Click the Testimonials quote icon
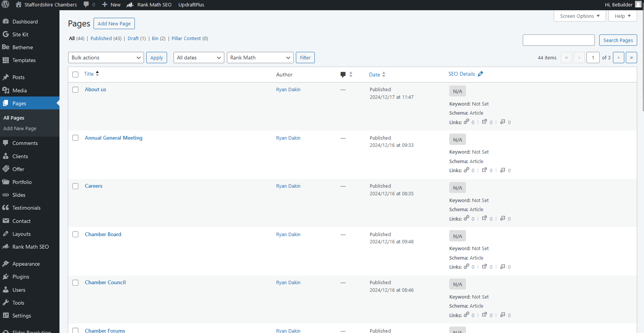 click(x=6, y=208)
